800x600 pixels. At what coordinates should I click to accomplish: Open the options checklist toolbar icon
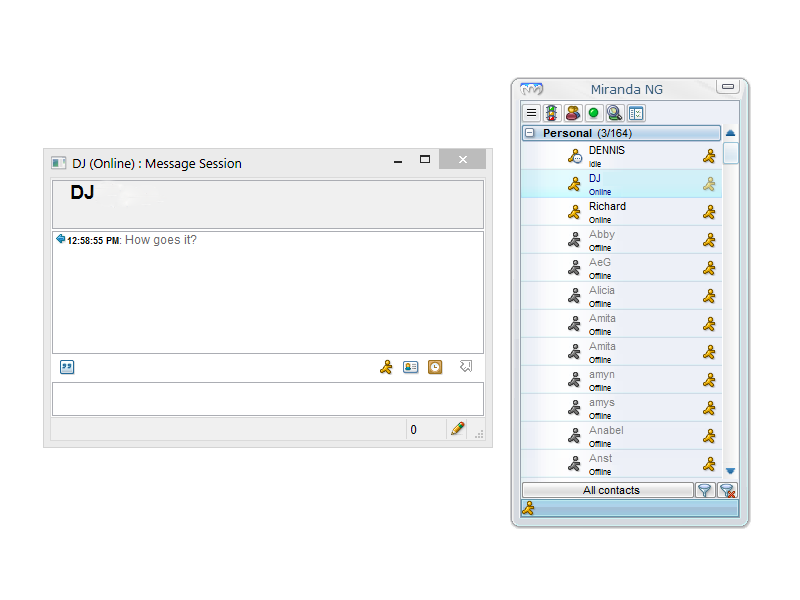[636, 114]
